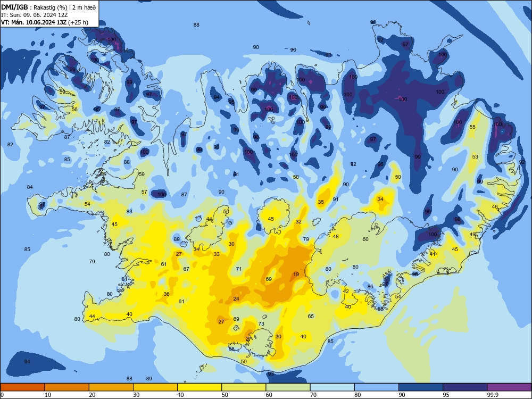Click the 'IT: Sun. 09. 06. 2024 12Z' line
The image size is (532, 399).
34,15
